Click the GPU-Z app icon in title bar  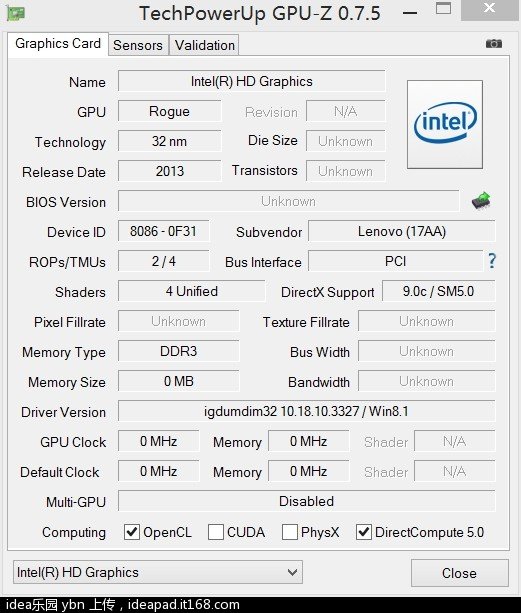tap(16, 14)
